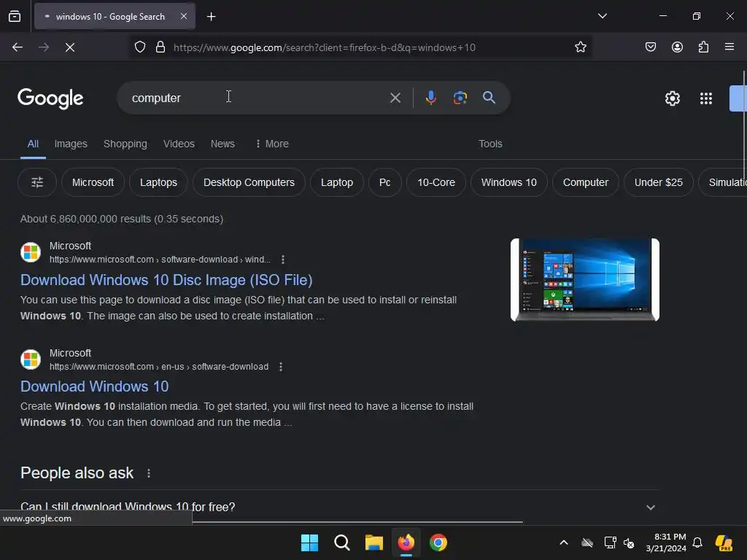The image size is (747, 560).
Task: View site security padlock info
Action: pyautogui.click(x=160, y=47)
